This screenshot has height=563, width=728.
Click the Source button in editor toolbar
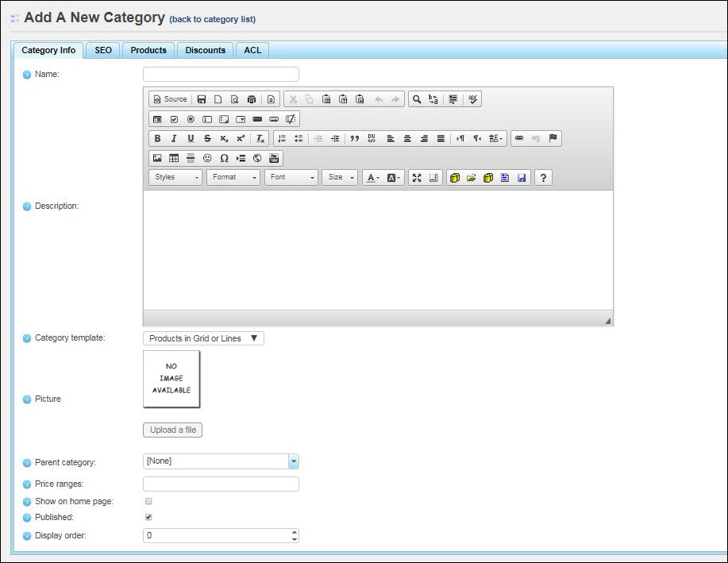tap(170, 99)
